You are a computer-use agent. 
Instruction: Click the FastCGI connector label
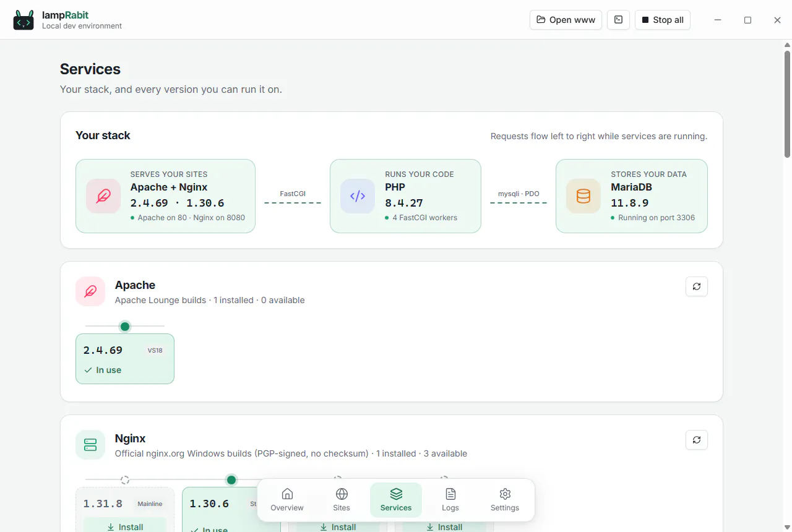pos(293,194)
